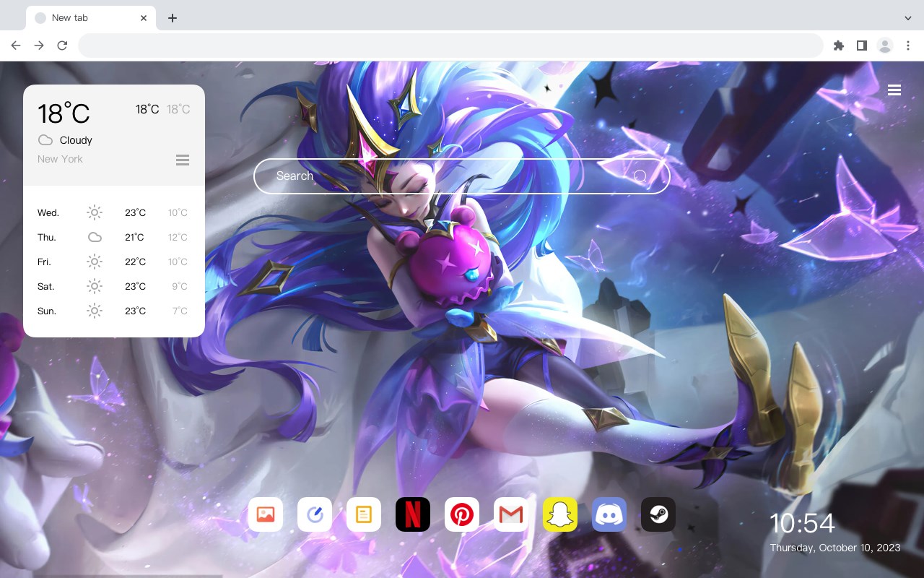Open the Pinterest shortcut icon
The width and height of the screenshot is (924, 578).
tap(462, 514)
